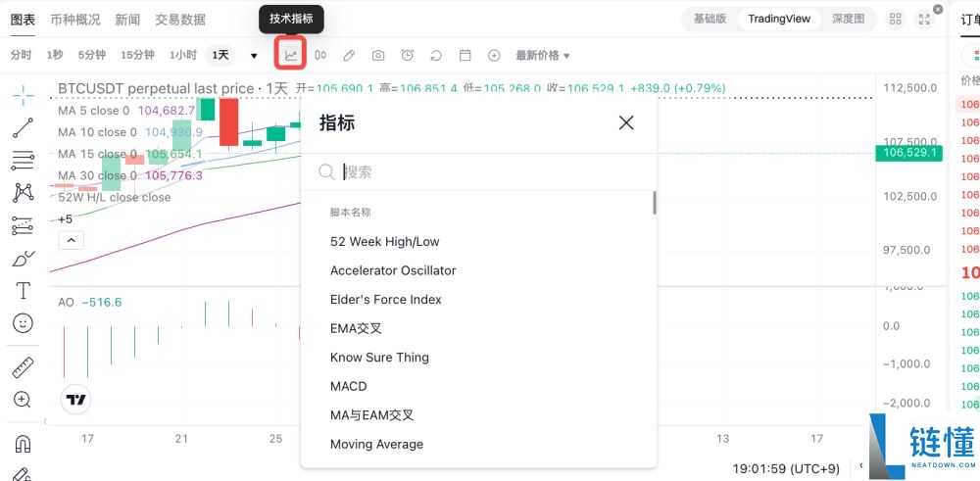Focus the indicator search field
This screenshot has width=980, height=481.
point(479,171)
